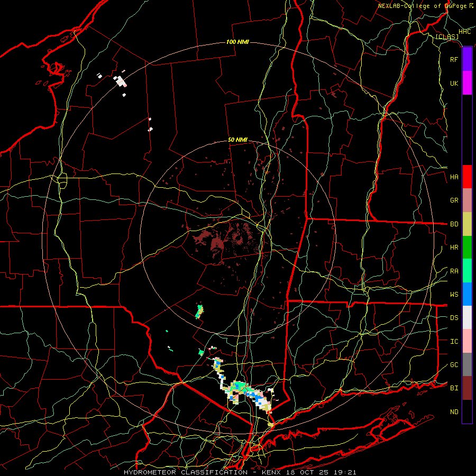Click the ND legend label
The width and height of the screenshot is (476, 476).
click(x=454, y=412)
